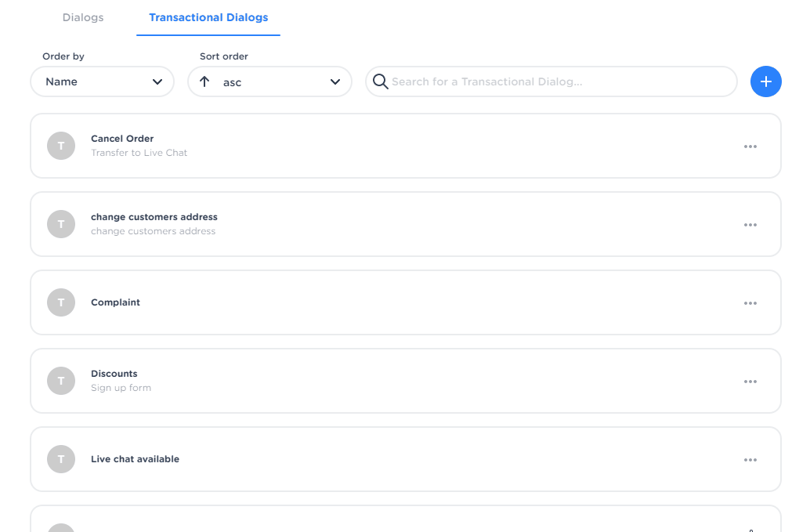Open the Live chat available dialog title
810x532 pixels.
tap(135, 459)
